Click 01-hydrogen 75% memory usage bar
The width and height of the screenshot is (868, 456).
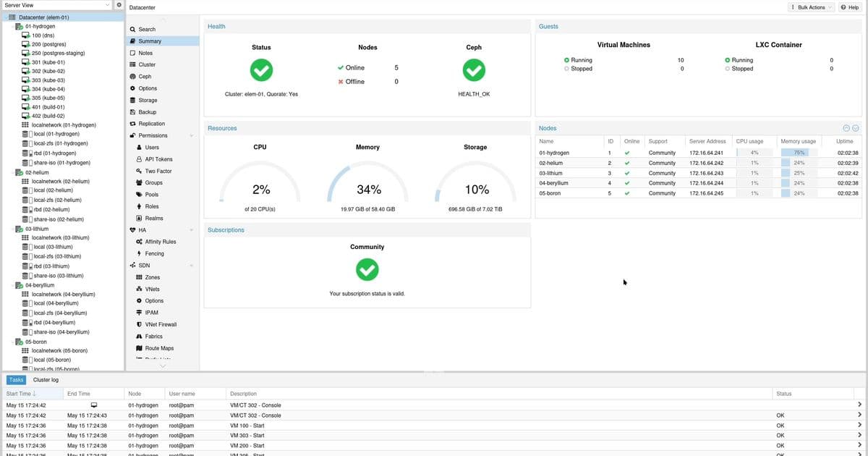[799, 153]
